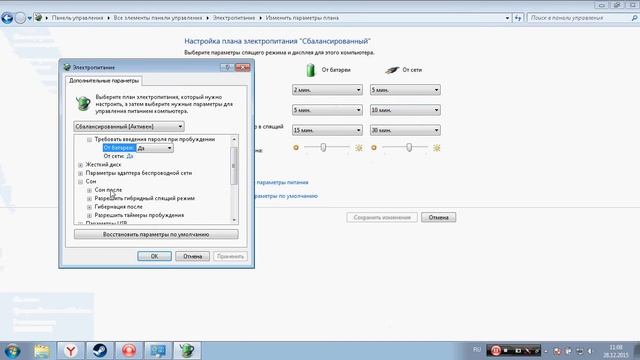
Task: Collapse the Сон node
Action: point(81,182)
